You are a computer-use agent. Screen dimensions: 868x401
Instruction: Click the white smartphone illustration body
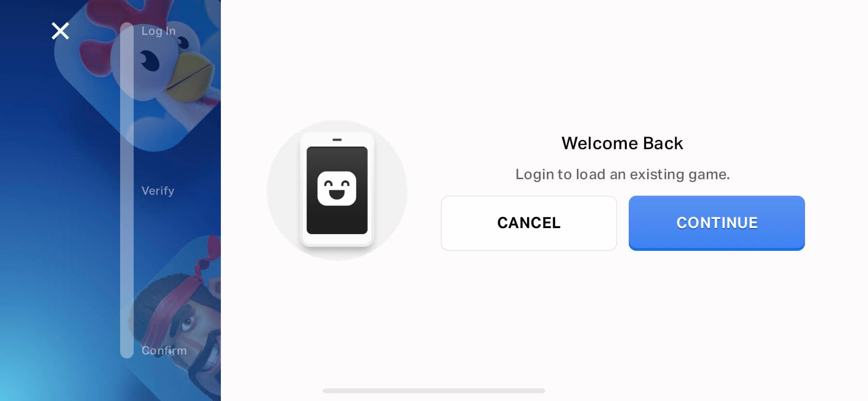[x=337, y=189]
